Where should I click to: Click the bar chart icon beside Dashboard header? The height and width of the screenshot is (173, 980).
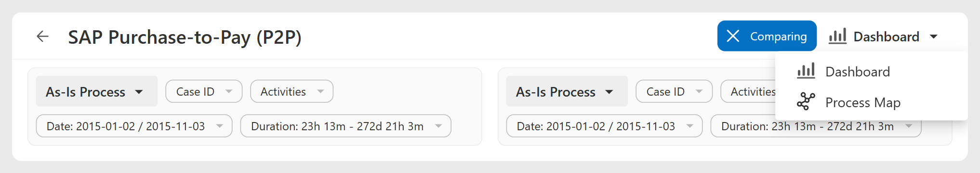pyautogui.click(x=837, y=36)
